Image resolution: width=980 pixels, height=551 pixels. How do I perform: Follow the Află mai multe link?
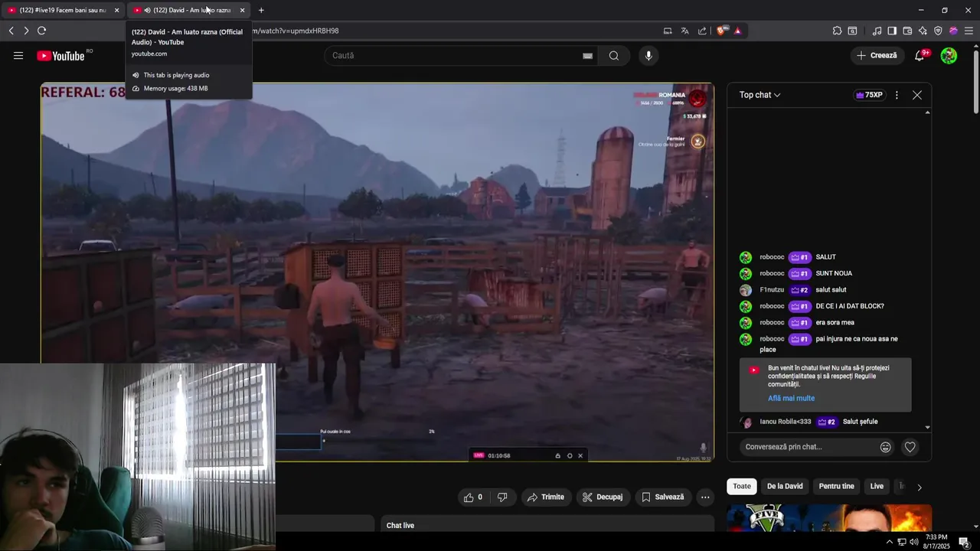pos(791,398)
